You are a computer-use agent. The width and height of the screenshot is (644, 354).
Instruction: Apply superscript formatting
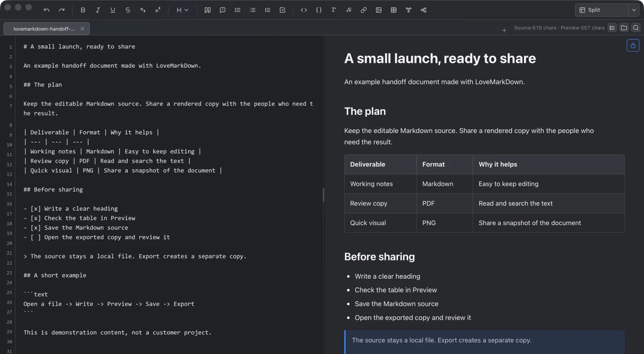coord(158,10)
